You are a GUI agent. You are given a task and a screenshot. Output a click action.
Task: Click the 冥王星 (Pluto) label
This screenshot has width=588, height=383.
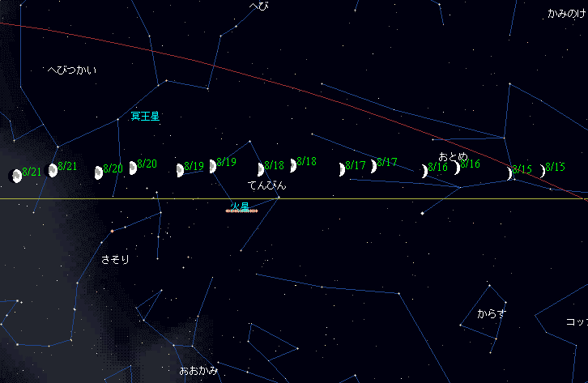pos(145,116)
